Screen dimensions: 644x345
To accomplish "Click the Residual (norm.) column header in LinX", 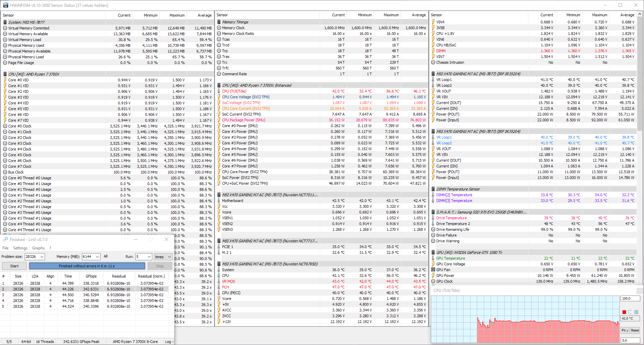I will (151, 276).
